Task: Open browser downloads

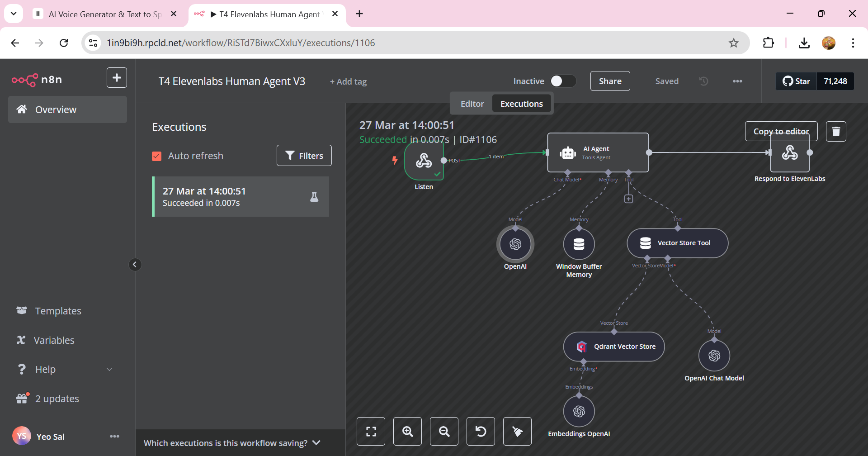Action: pos(804,43)
